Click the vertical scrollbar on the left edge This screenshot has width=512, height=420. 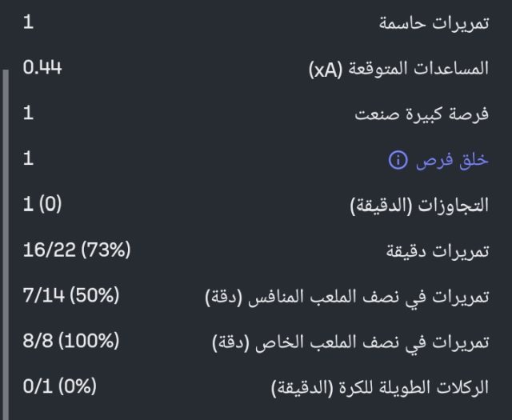click(x=5, y=240)
